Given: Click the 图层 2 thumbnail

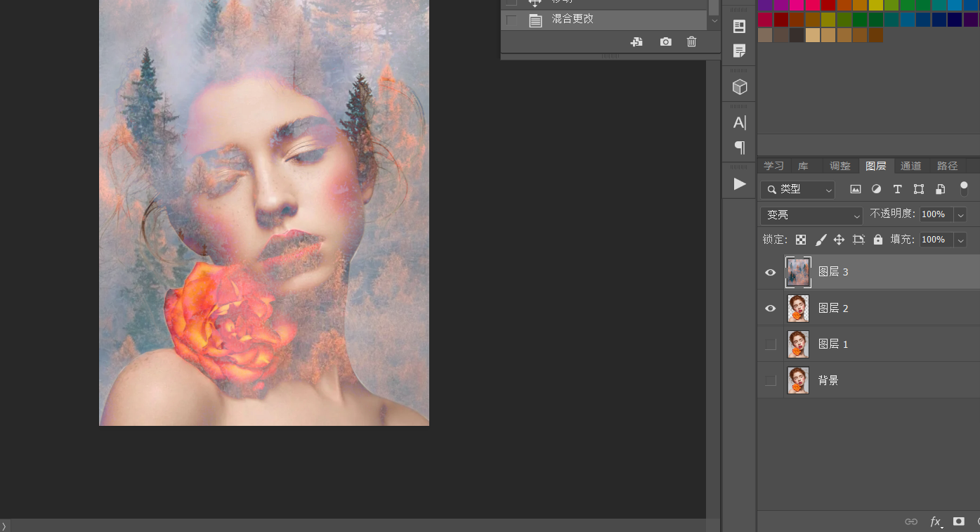Looking at the screenshot, I should tap(798, 309).
